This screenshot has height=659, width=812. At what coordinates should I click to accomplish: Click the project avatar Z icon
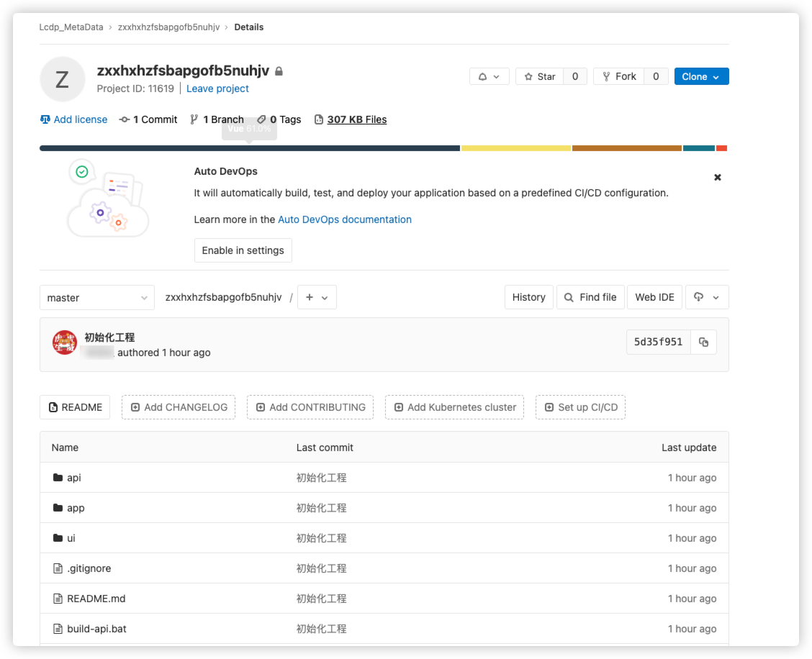pyautogui.click(x=63, y=79)
